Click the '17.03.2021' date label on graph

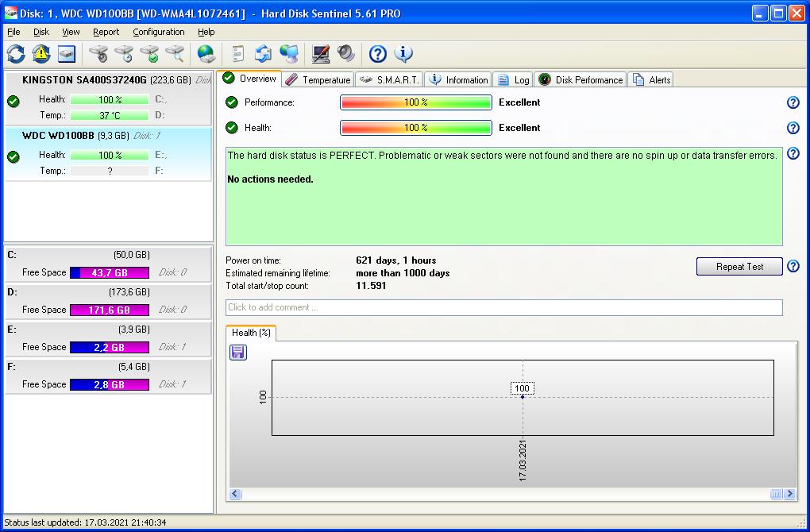click(523, 461)
